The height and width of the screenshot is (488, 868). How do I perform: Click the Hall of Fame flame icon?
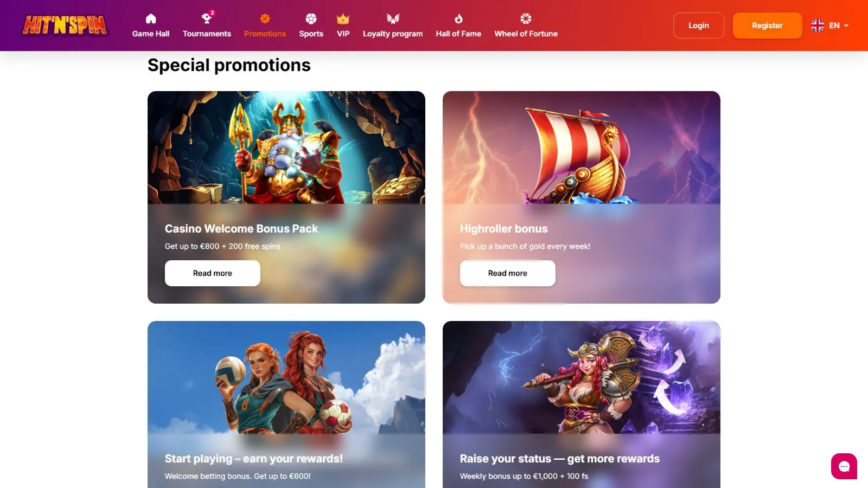[458, 19]
